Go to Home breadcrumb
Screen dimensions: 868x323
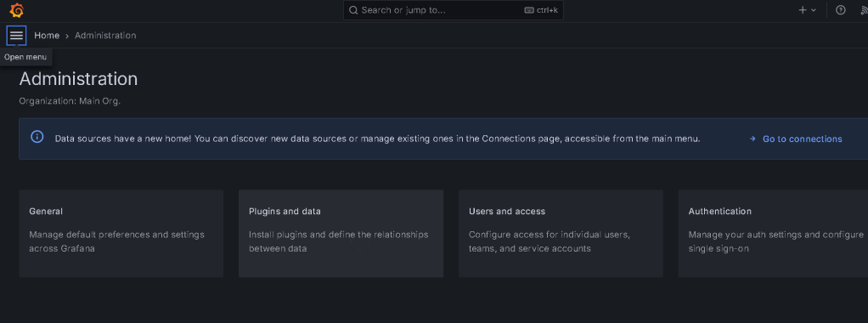[47, 36]
